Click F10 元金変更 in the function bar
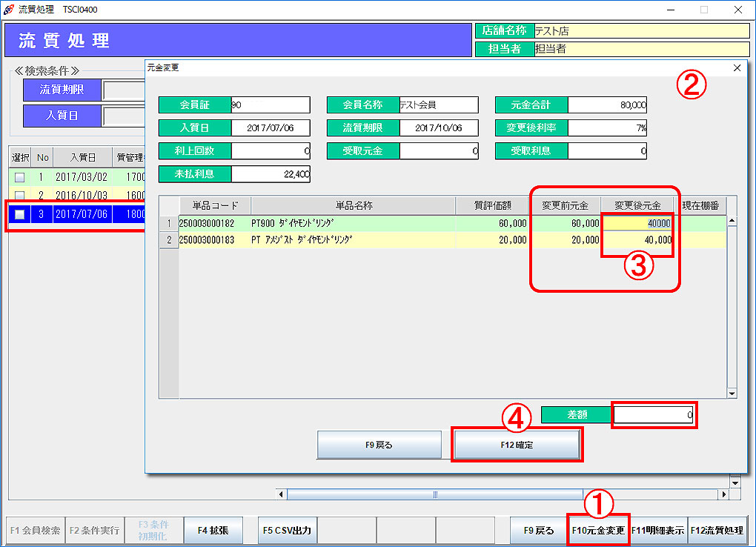 pos(598,531)
